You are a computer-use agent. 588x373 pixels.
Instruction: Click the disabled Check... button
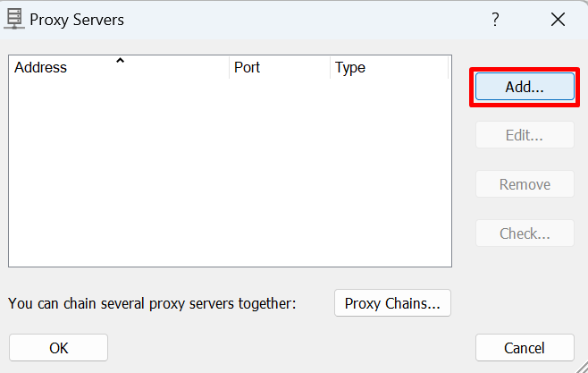point(525,233)
